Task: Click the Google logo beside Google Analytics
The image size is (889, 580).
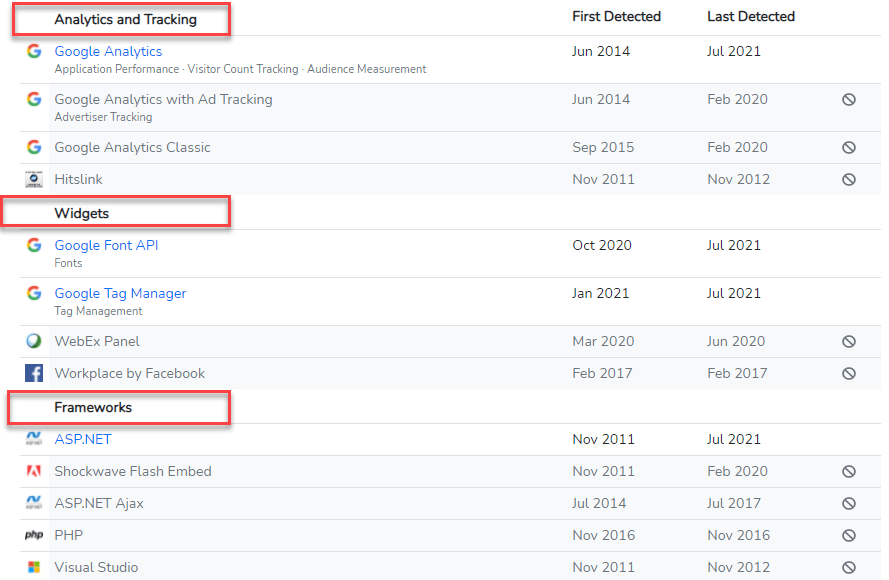Action: [34, 51]
